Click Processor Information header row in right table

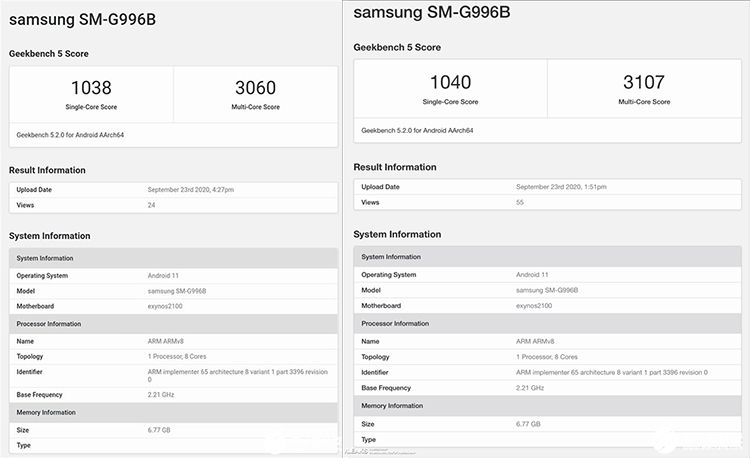tap(548, 324)
